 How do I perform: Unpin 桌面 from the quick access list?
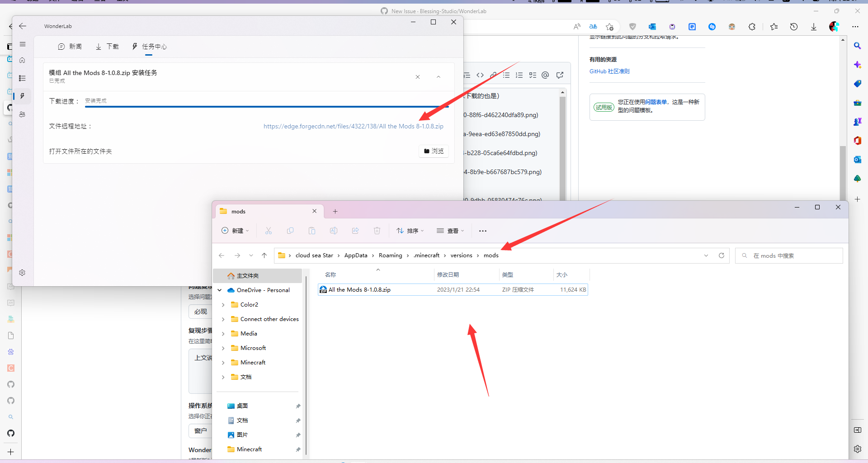click(298, 406)
